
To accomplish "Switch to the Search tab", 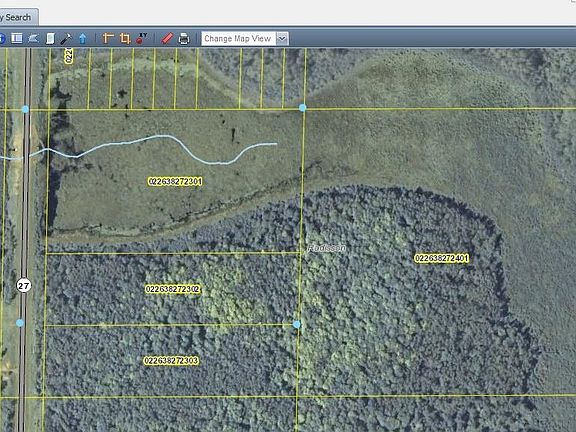I will point(17,17).
